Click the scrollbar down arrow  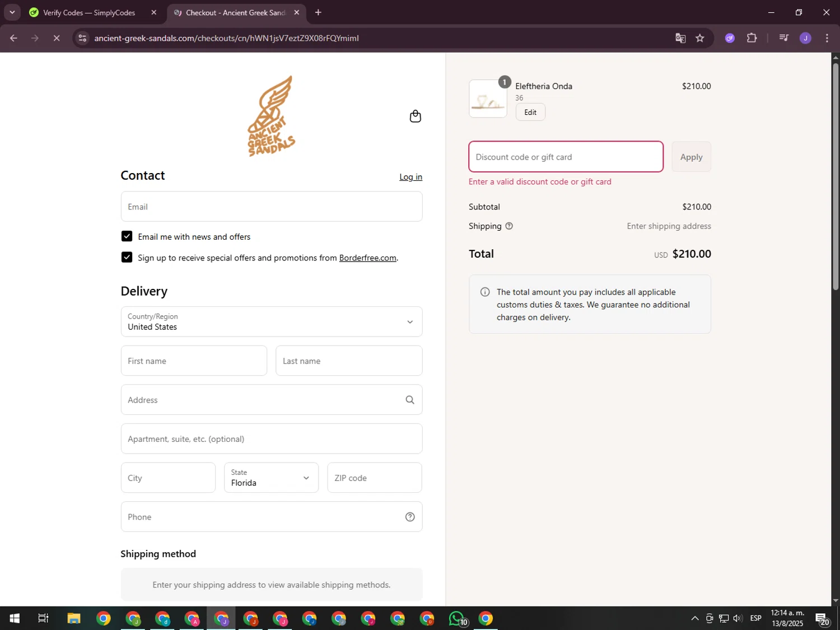pos(836,601)
